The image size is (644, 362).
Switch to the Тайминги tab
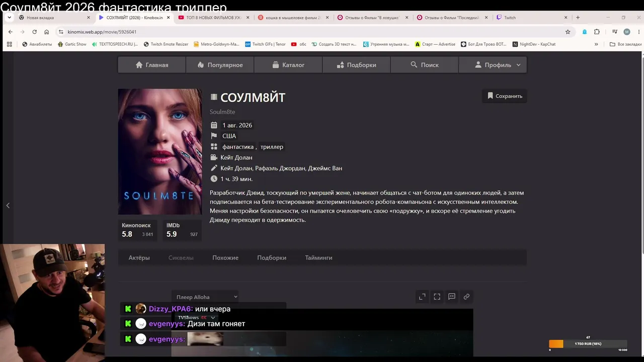click(318, 258)
